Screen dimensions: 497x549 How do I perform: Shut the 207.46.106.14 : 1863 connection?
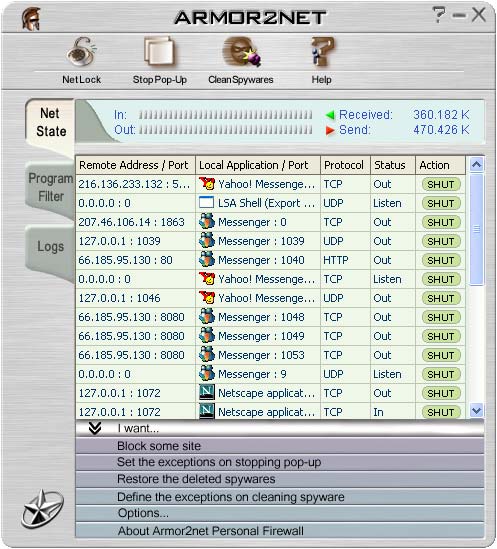coord(441,222)
